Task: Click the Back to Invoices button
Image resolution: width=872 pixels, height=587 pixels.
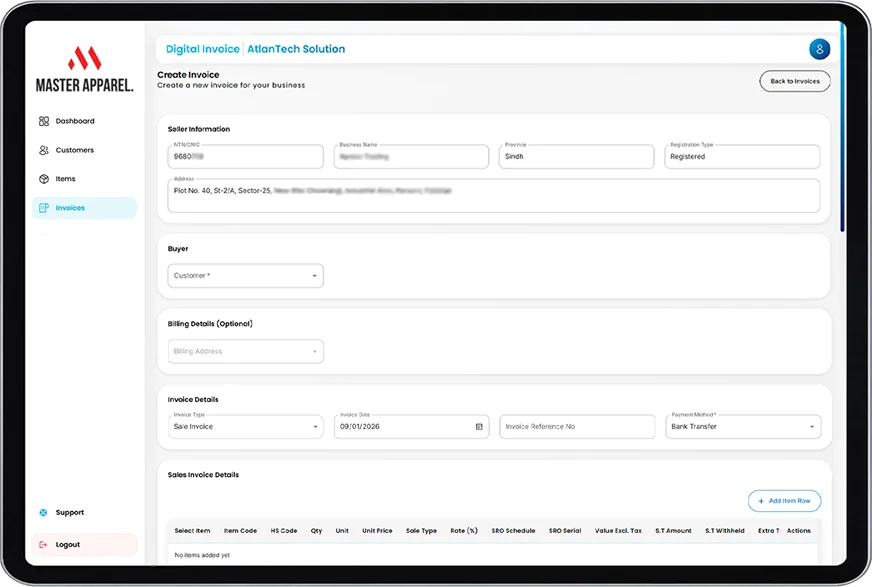Action: click(795, 81)
